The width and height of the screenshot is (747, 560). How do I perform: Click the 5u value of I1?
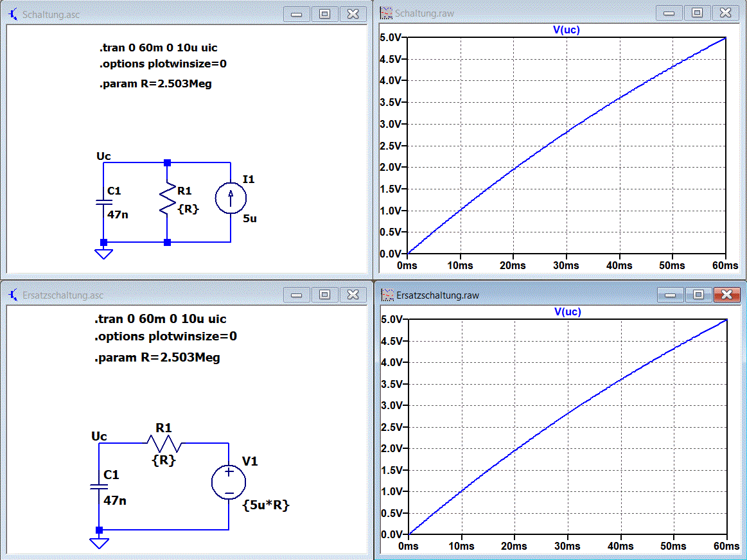click(x=250, y=218)
